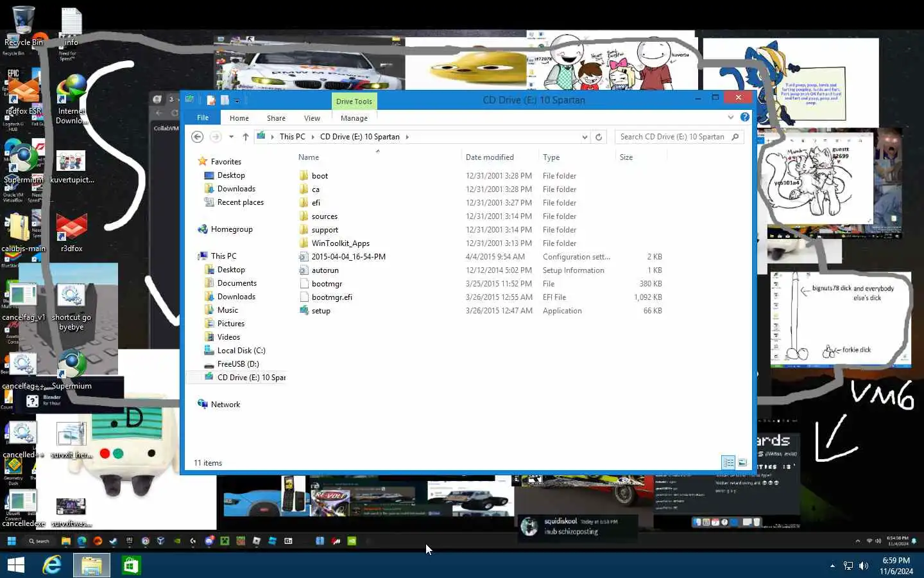The image size is (924, 578).
Task: Click the Drive Tools contextual tab header
Action: click(354, 101)
